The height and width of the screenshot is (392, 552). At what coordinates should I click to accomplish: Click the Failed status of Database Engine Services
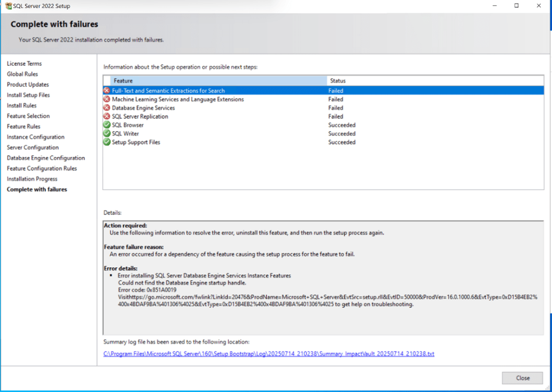(335, 108)
